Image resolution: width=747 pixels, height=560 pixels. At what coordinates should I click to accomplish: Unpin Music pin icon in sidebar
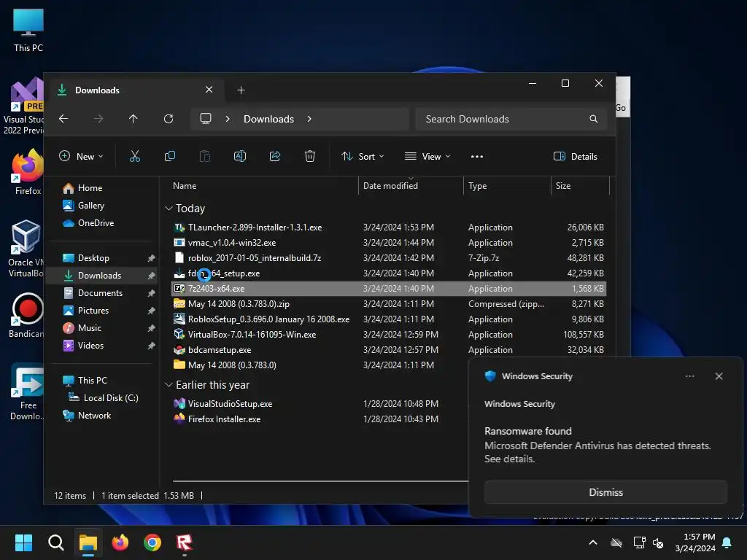coord(151,328)
